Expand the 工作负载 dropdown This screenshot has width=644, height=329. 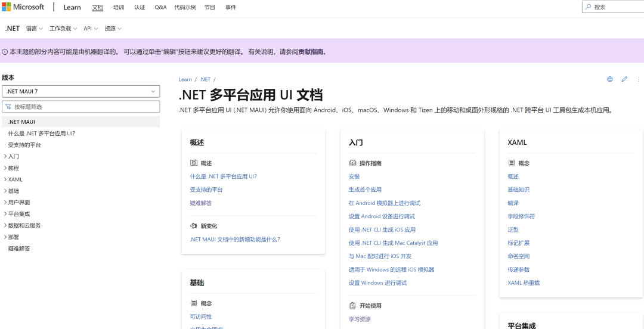[63, 29]
